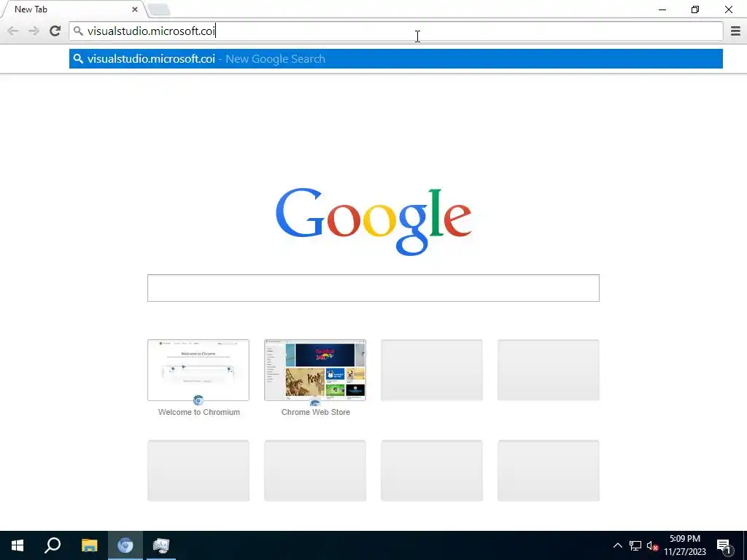Click the Welcome to Chromium label
This screenshot has width=747, height=560.
click(199, 412)
